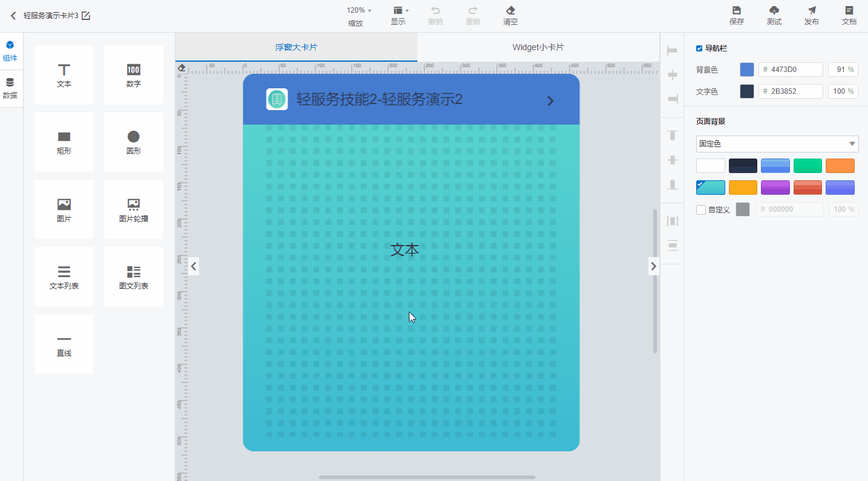
Task: Click the 保存 save icon
Action: pos(736,10)
